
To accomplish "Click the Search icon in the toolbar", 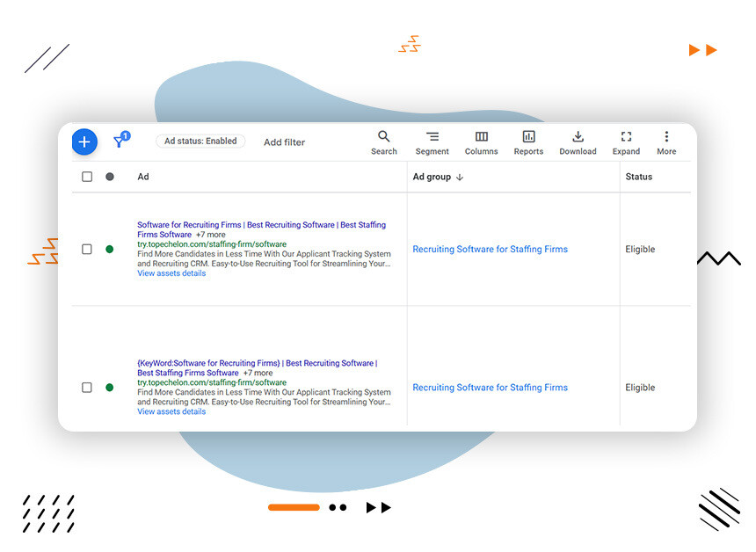I will pyautogui.click(x=384, y=138).
